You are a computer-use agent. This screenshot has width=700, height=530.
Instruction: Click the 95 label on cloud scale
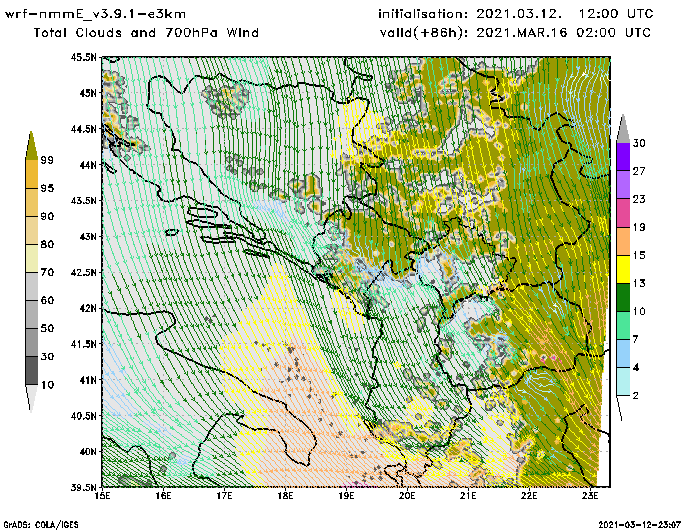47,188
